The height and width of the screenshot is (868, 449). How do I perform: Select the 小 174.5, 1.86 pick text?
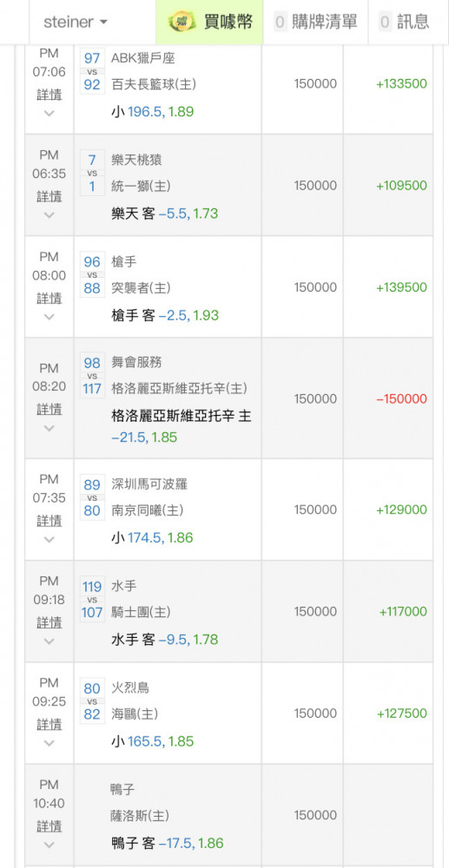coord(152,537)
